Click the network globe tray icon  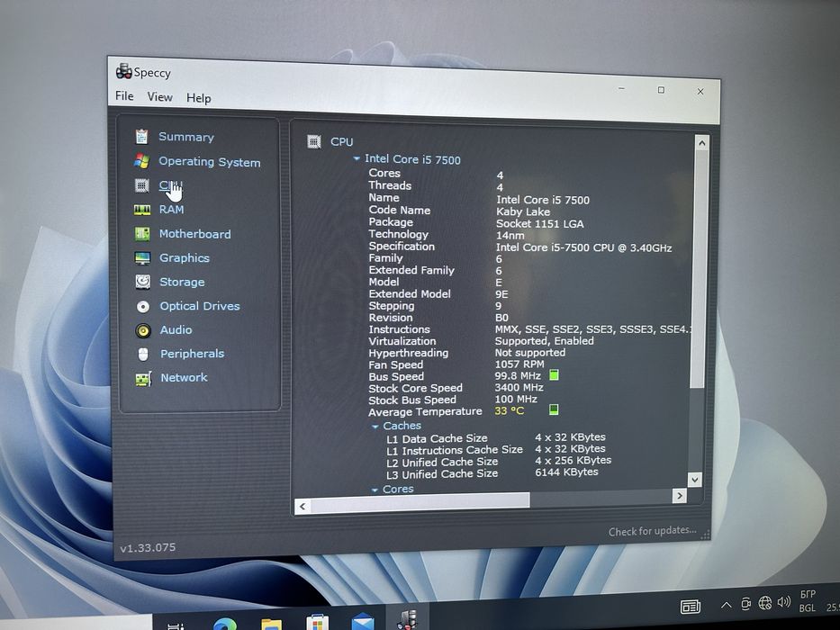[x=765, y=603]
